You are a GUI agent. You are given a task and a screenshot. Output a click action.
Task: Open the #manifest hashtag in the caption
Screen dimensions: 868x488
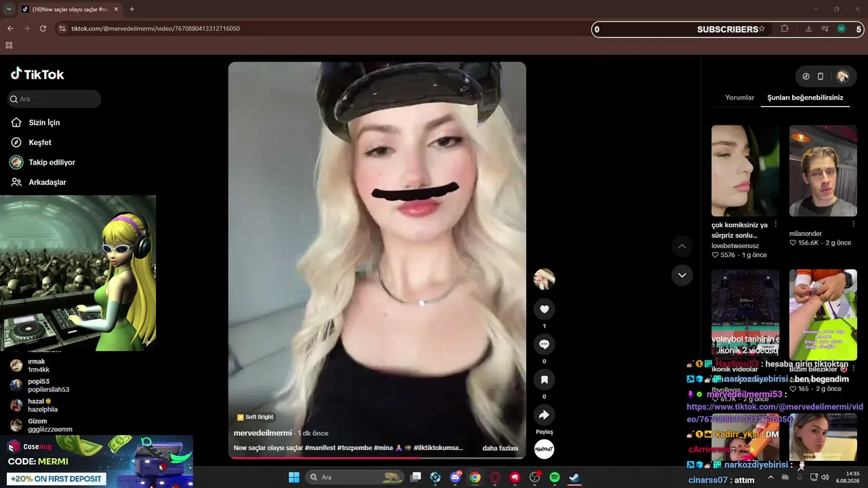point(321,448)
